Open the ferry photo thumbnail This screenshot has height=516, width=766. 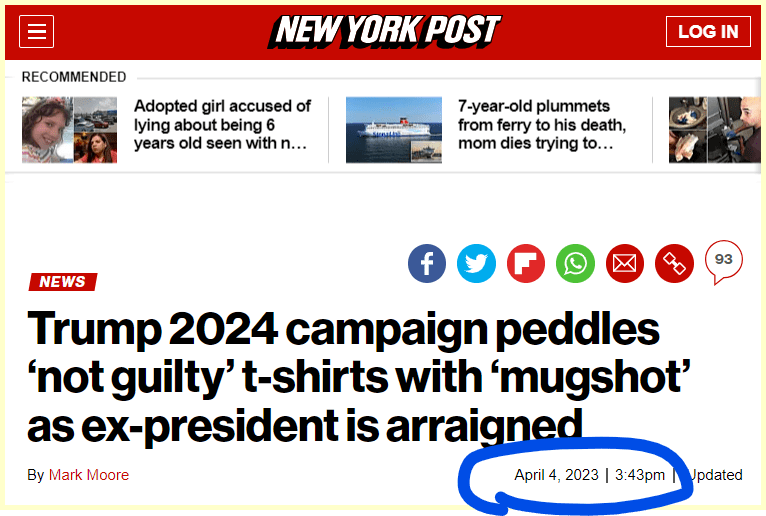394,129
